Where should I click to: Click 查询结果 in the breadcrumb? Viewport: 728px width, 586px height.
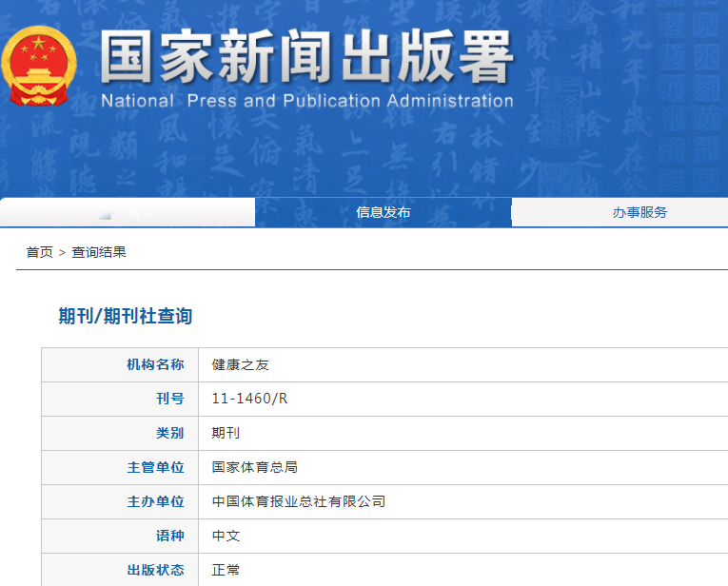point(99,252)
